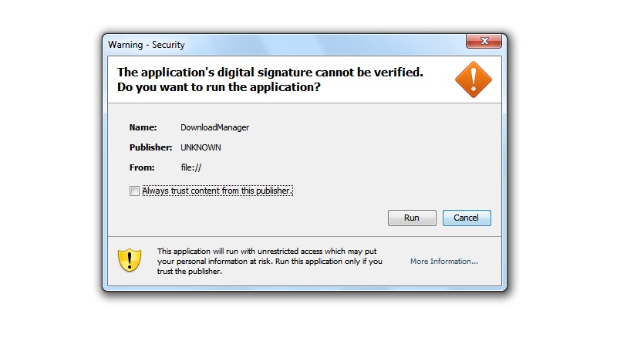Click the From: label

pyautogui.click(x=142, y=167)
